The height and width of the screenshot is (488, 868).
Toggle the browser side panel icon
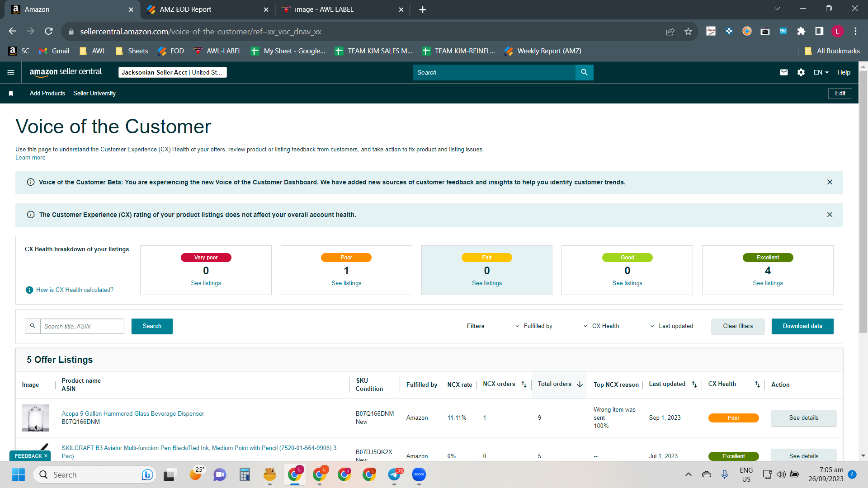pyautogui.click(x=819, y=31)
